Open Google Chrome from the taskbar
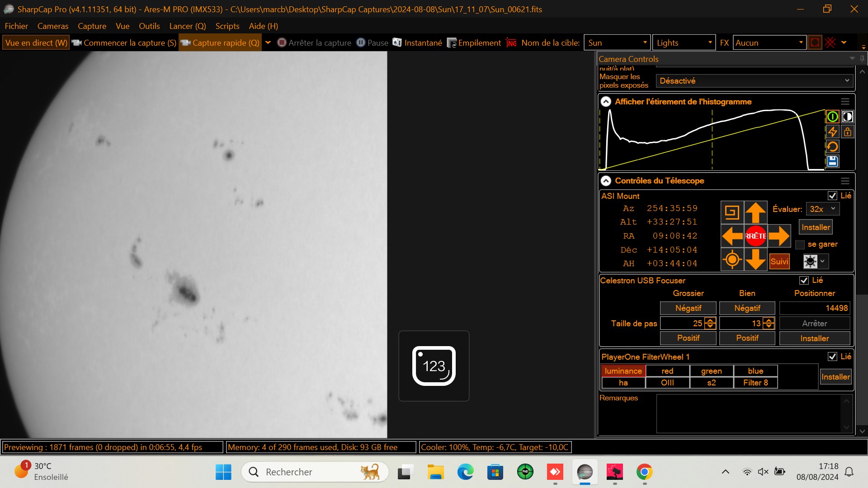The image size is (868, 488). 644,472
